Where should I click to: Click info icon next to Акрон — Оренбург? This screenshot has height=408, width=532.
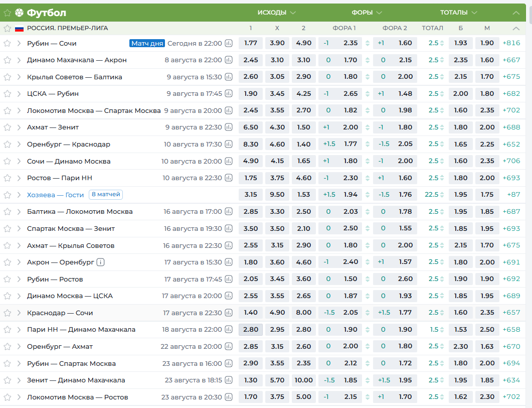point(100,262)
